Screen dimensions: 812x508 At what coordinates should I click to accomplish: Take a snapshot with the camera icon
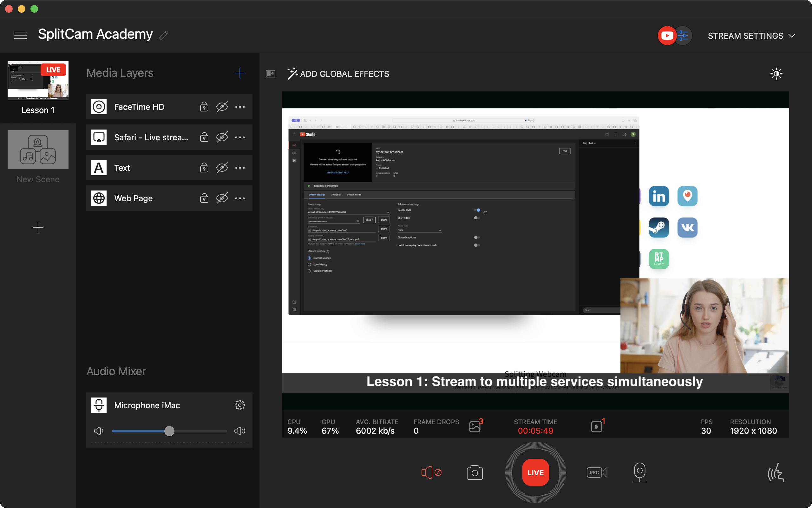(x=475, y=472)
